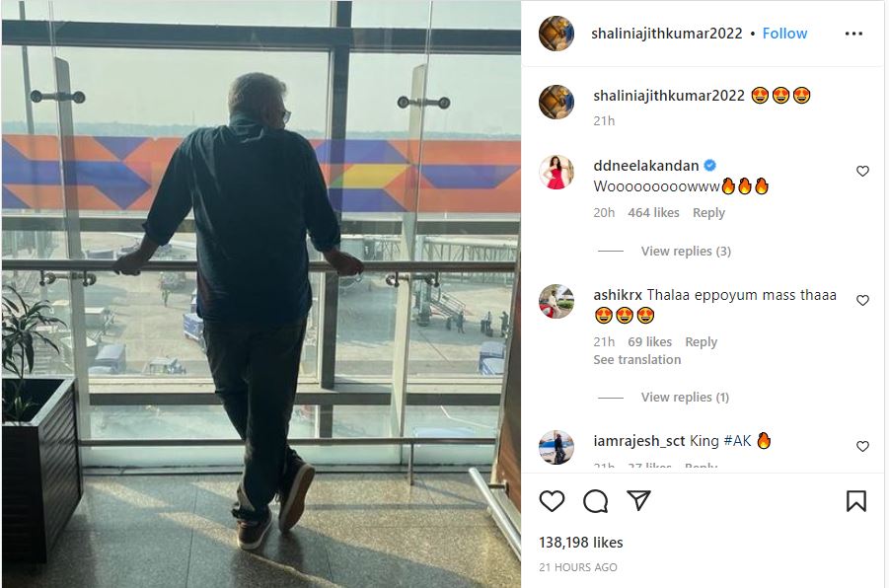Reply to ddneelakandan's comment
The image size is (889, 588).
click(708, 213)
